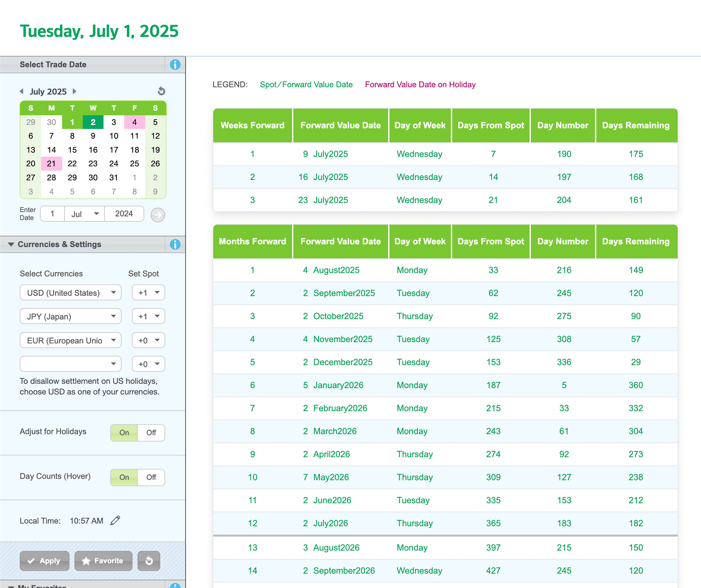The height and width of the screenshot is (588, 701).
Task: Click the Forward Value Date on Holiday legend
Action: 420,85
